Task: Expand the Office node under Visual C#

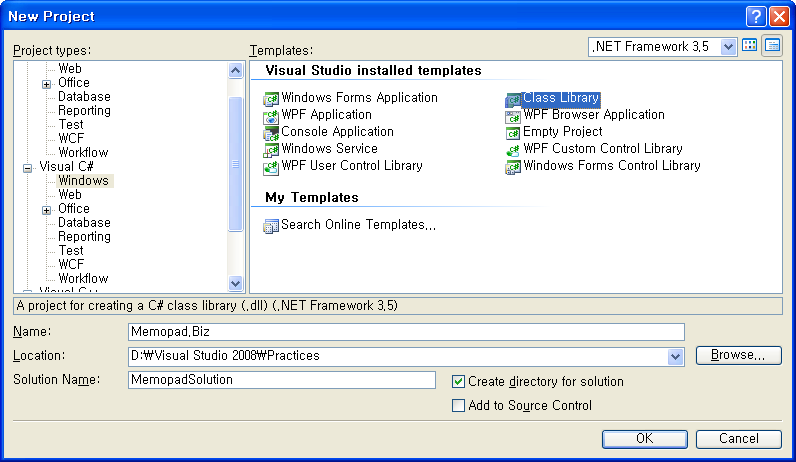Action: pyautogui.click(x=46, y=210)
